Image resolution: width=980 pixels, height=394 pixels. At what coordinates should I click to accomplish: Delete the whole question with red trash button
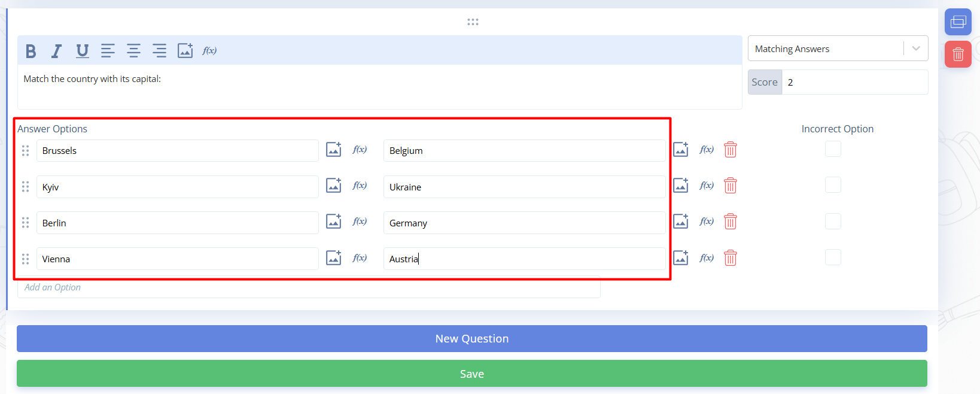pyautogui.click(x=957, y=54)
